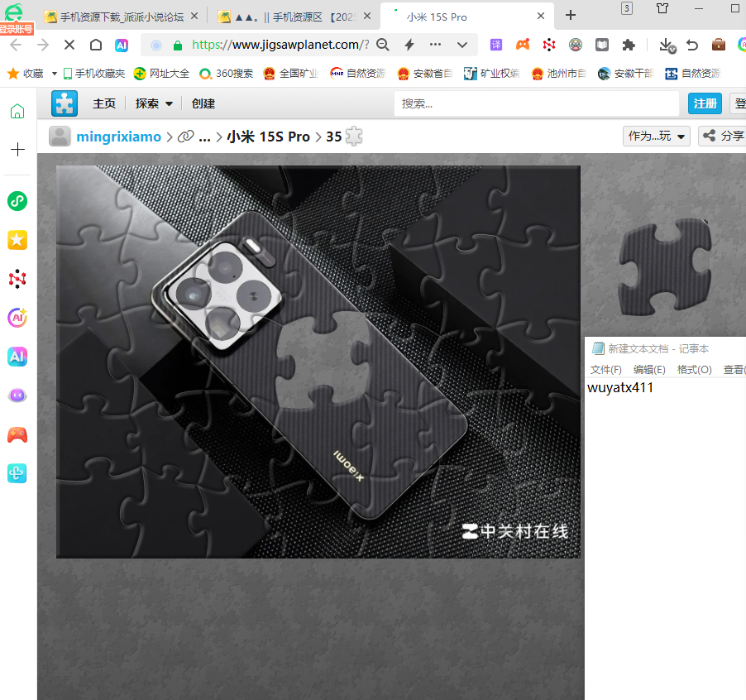This screenshot has height=700, width=746.
Task: Open the 矿业权集 bookmark
Action: (x=492, y=74)
